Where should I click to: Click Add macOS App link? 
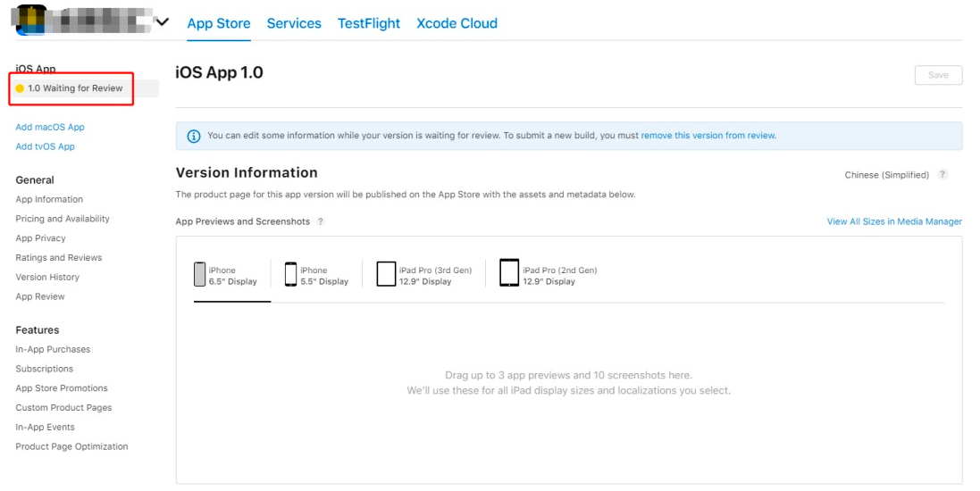point(50,127)
